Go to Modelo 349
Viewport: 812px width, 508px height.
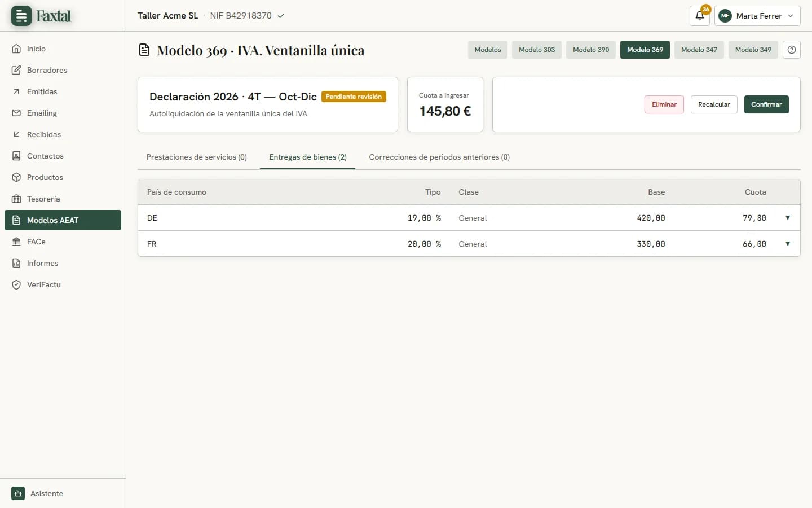tap(753, 50)
